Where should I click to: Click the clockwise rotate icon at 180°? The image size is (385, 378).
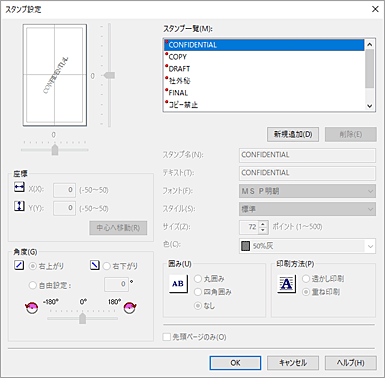[130, 307]
